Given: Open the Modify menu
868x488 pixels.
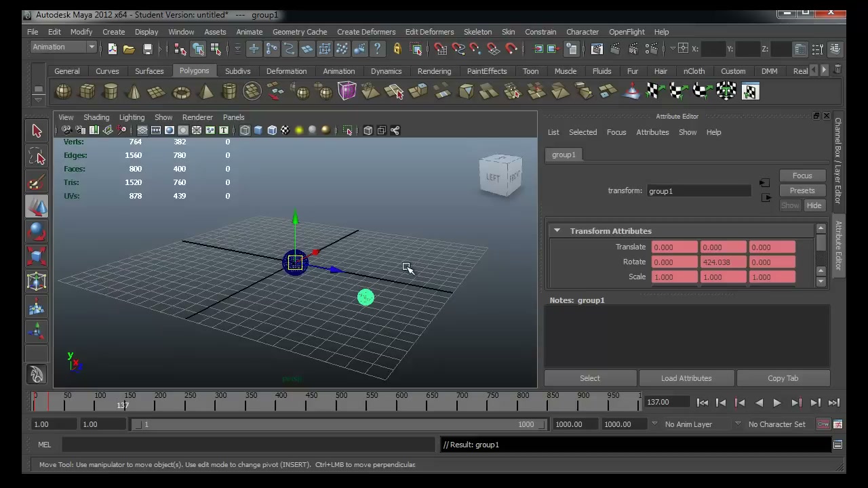Looking at the screenshot, I should coord(81,32).
